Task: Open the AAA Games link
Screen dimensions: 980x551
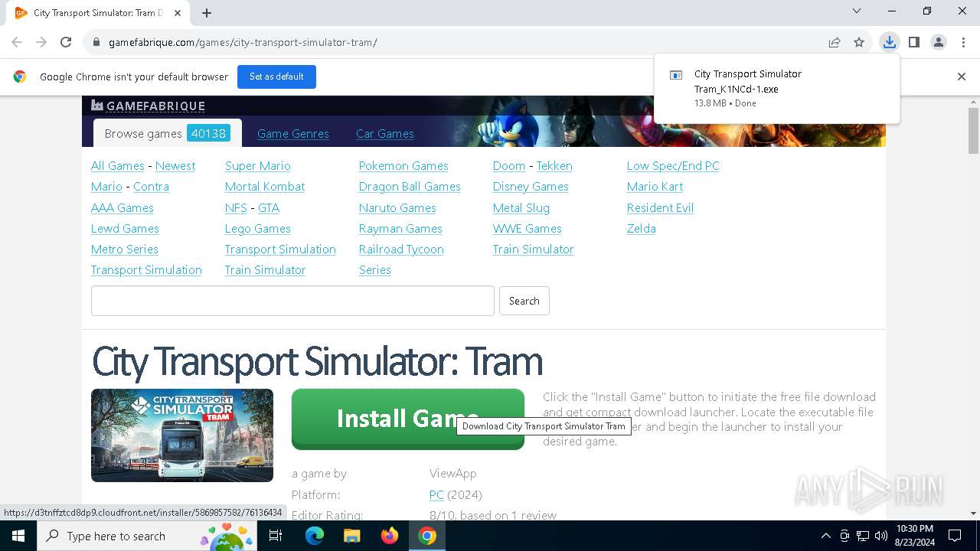Action: click(122, 207)
